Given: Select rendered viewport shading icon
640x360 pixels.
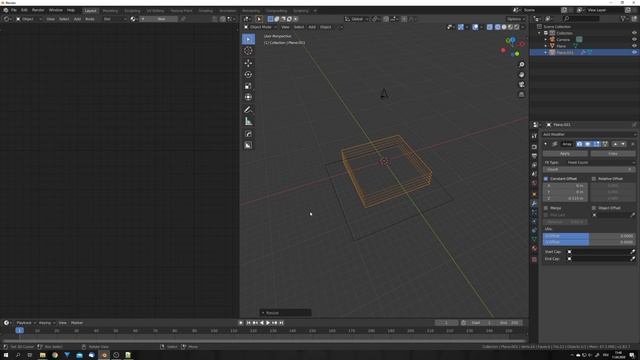Looking at the screenshot, I should pyautogui.click(x=516, y=27).
